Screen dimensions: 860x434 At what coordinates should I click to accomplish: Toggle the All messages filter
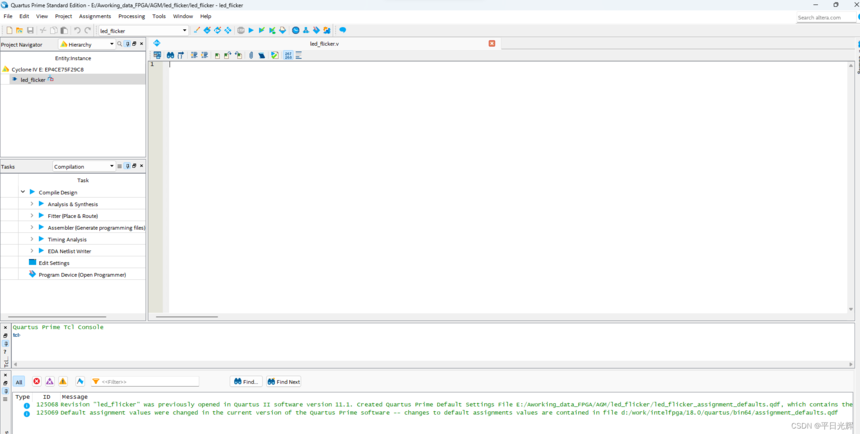(19, 382)
